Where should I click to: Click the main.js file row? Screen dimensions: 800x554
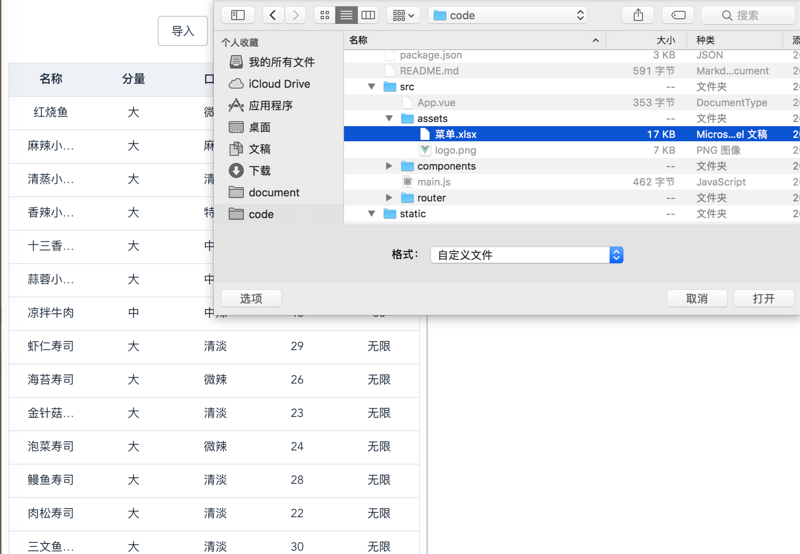click(x=571, y=182)
